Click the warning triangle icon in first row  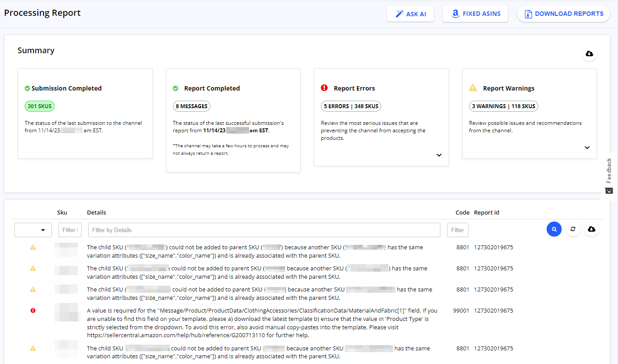(33, 247)
